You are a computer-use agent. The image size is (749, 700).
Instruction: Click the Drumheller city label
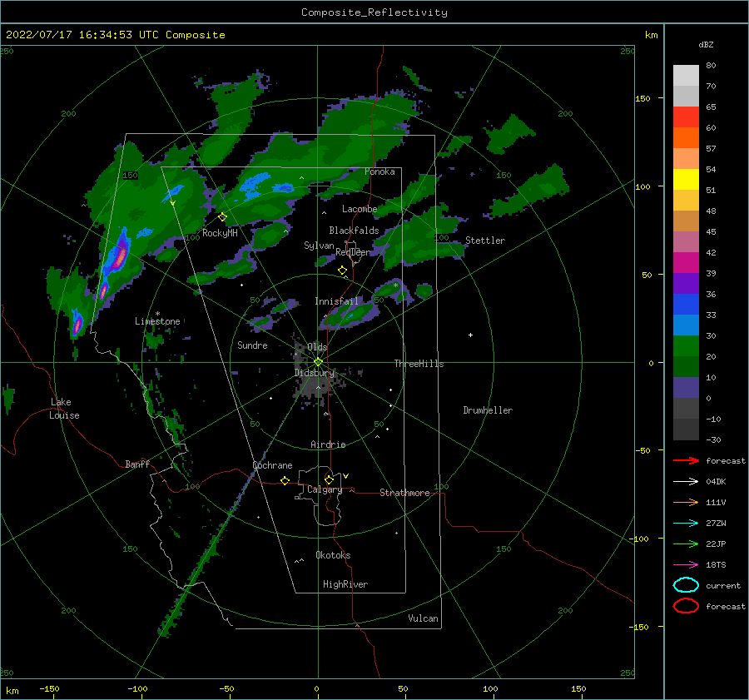pos(488,410)
